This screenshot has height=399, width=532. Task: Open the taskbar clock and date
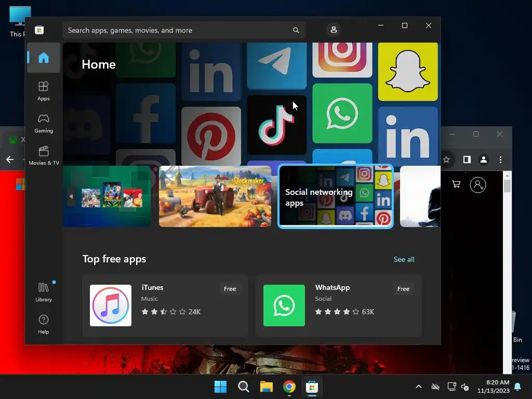[494, 387]
